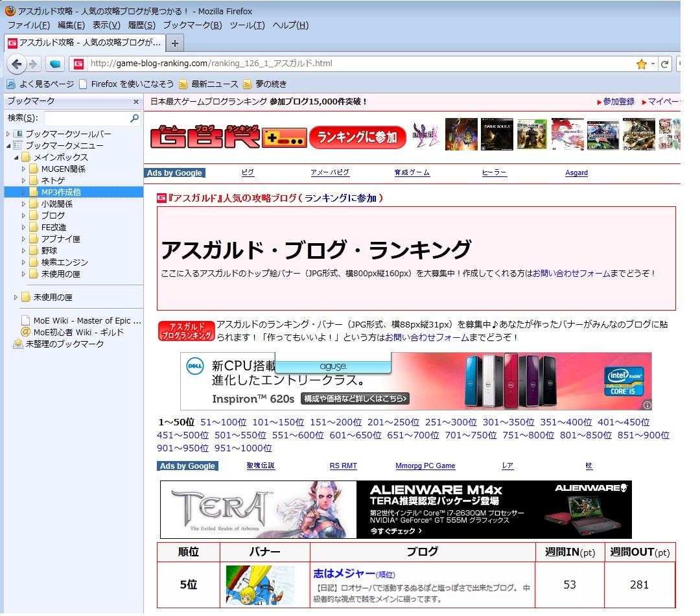Image resolution: width=700 pixels, height=616 pixels.
Task: Click the (順位) link beside 志はメジャー
Action: 386,575
